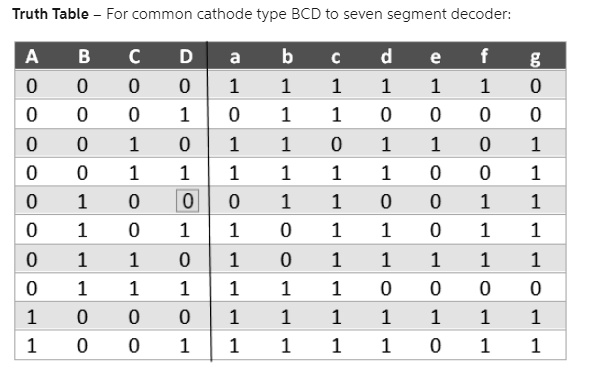Click segment header a
590x375 pixels.
tap(234, 57)
